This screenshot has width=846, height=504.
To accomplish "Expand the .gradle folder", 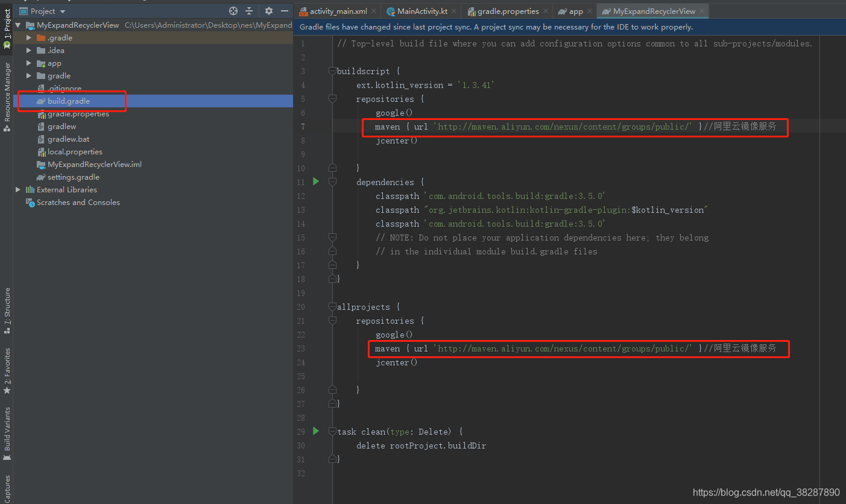I will coord(29,38).
